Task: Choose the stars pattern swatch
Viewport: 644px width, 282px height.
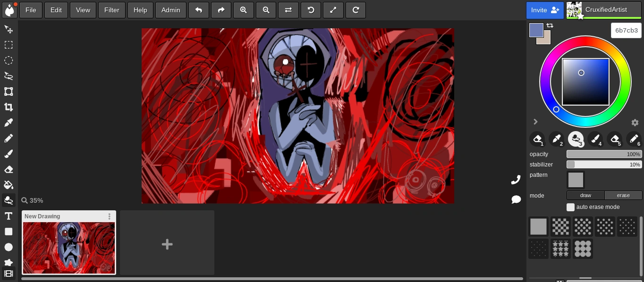Action: [560, 249]
